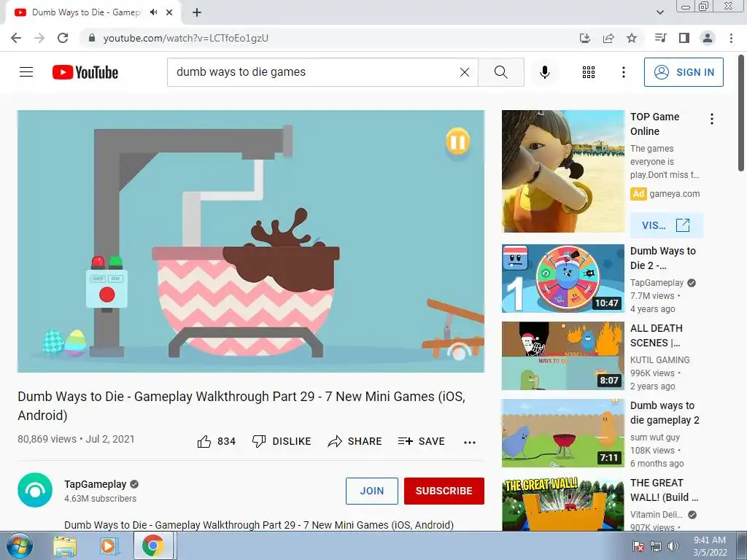The width and height of the screenshot is (747, 560).
Task: Click the address bar URL
Action: [186, 38]
